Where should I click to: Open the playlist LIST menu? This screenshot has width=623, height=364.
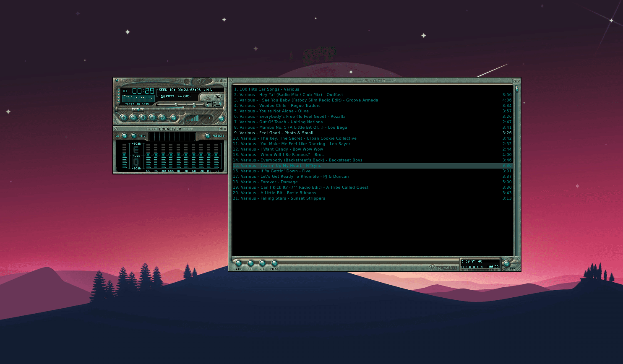pyautogui.click(x=506, y=263)
